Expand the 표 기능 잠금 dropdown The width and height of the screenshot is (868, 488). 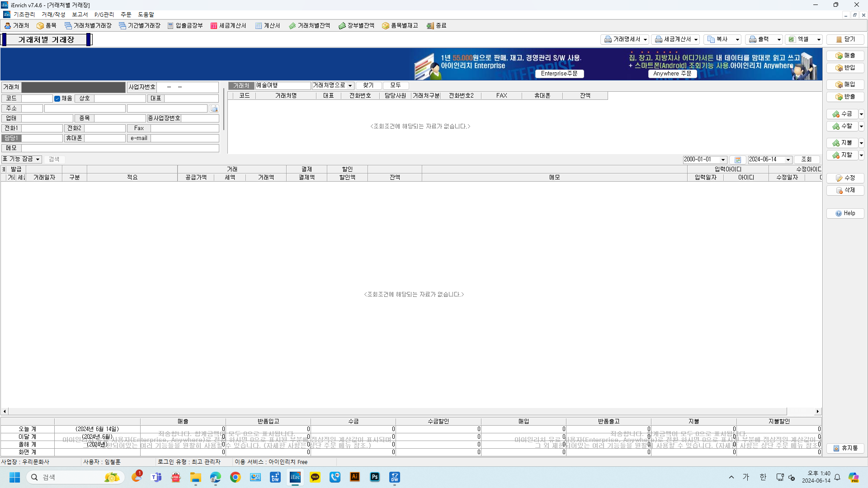click(38, 160)
